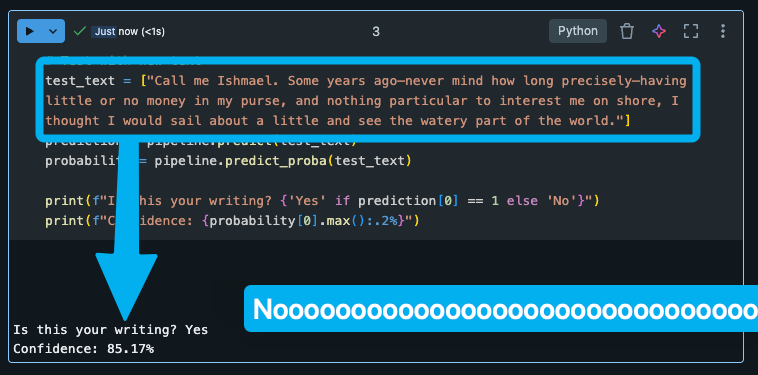Click the 'Just now (<1s)' execution time
758x375 pixels.
pyautogui.click(x=128, y=32)
